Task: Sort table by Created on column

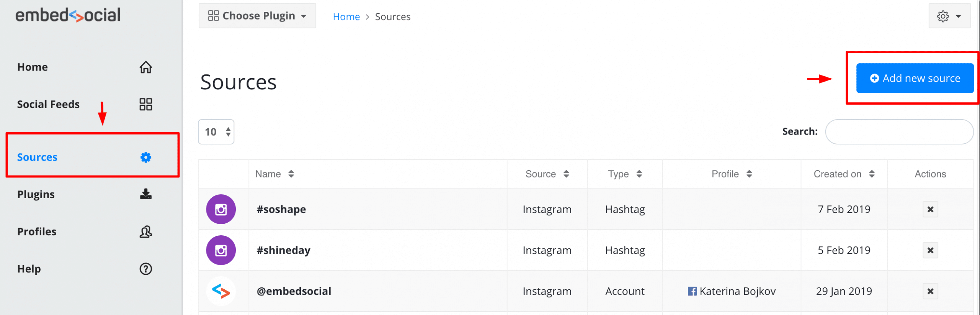Action: point(844,174)
